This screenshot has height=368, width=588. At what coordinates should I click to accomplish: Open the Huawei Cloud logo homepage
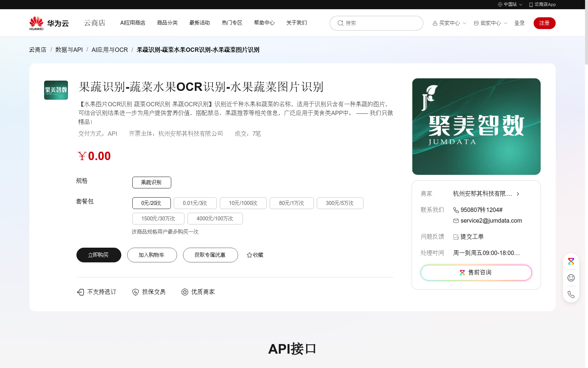tap(49, 23)
